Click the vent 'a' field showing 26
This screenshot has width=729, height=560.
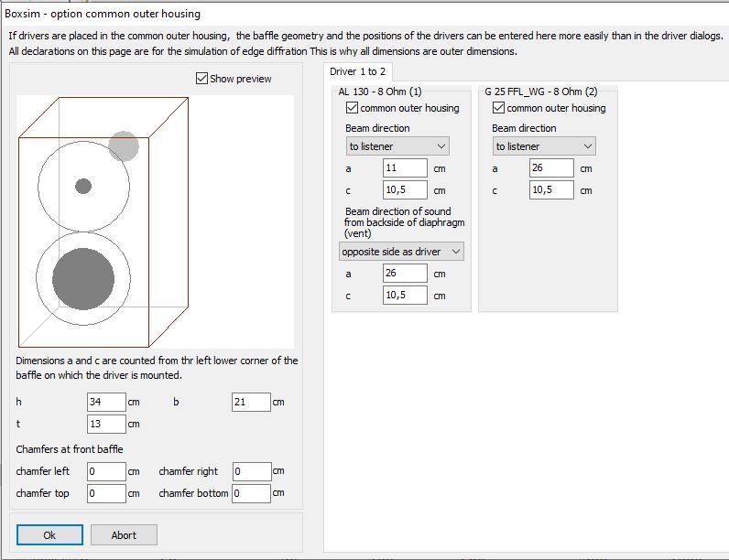(x=405, y=273)
